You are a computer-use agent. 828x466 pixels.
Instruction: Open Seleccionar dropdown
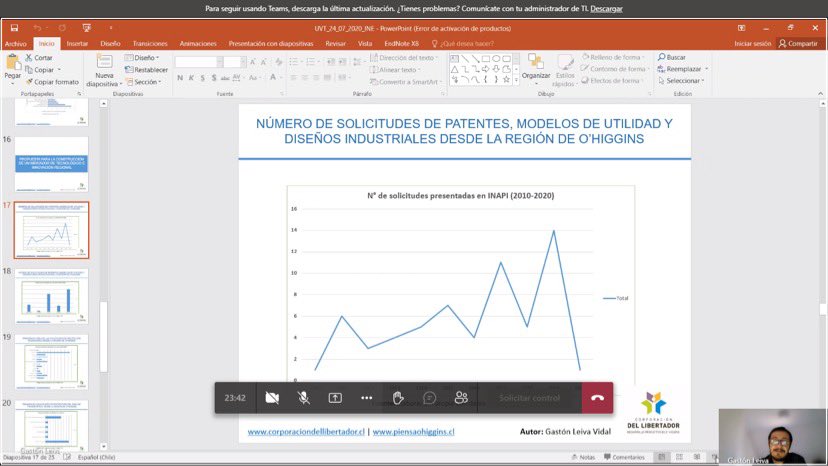tap(682, 81)
